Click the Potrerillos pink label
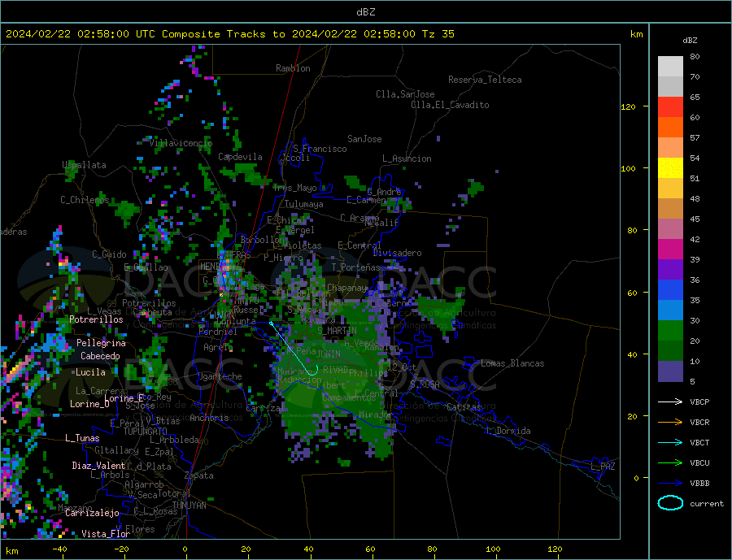 [96, 319]
